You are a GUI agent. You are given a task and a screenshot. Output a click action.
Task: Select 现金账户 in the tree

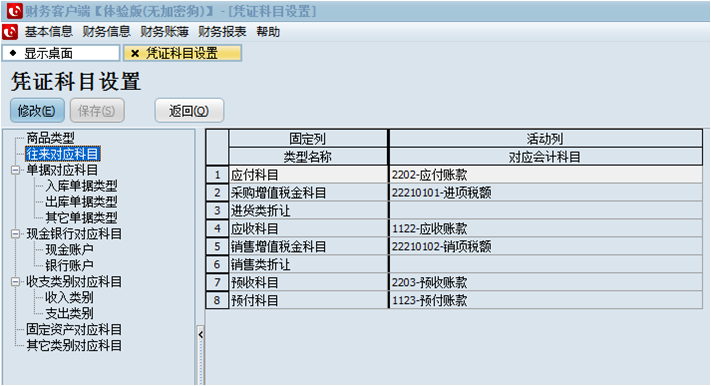pos(69,249)
